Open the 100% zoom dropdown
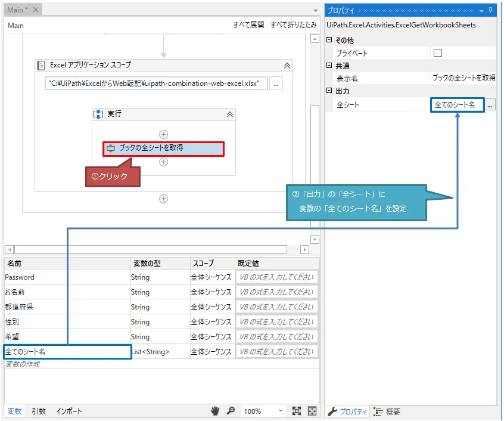This screenshot has height=421, width=504. tap(281, 411)
